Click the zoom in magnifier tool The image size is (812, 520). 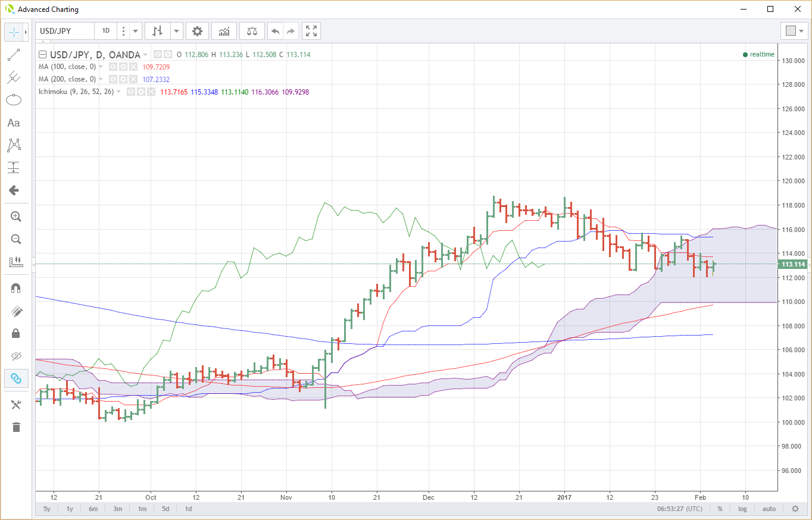point(16,217)
